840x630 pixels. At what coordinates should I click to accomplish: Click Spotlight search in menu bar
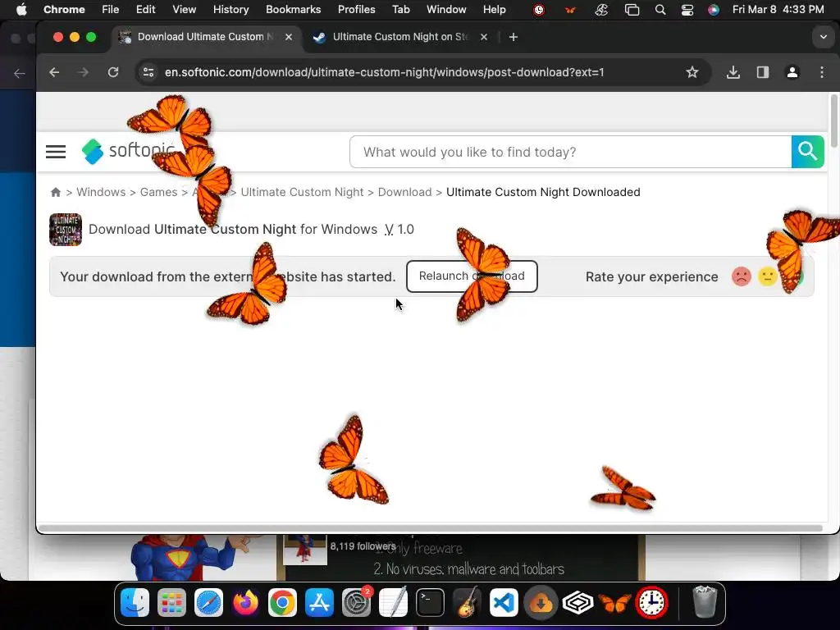click(x=660, y=10)
